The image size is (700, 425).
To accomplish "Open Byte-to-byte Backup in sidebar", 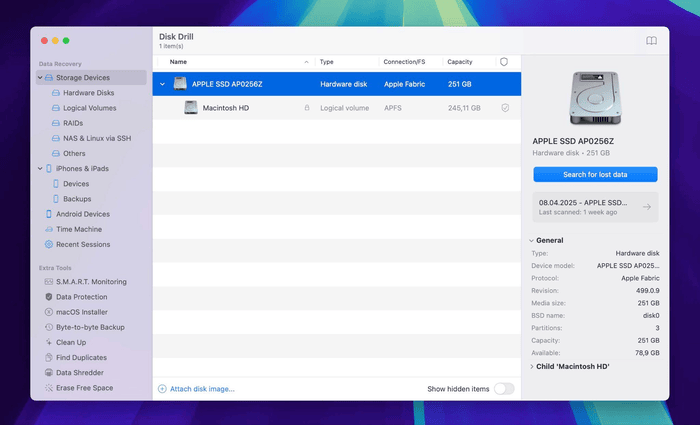I will point(90,327).
